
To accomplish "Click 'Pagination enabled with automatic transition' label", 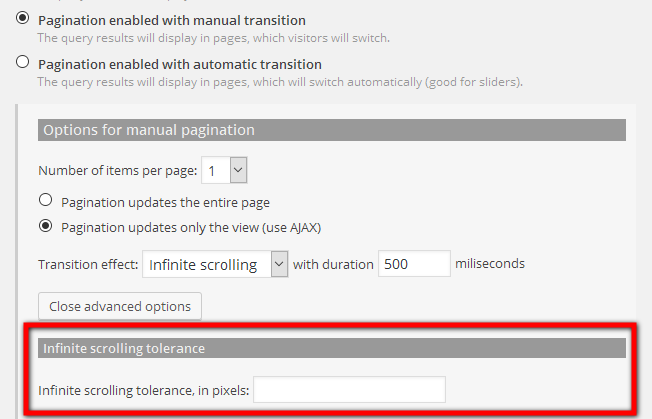I will point(180,64).
